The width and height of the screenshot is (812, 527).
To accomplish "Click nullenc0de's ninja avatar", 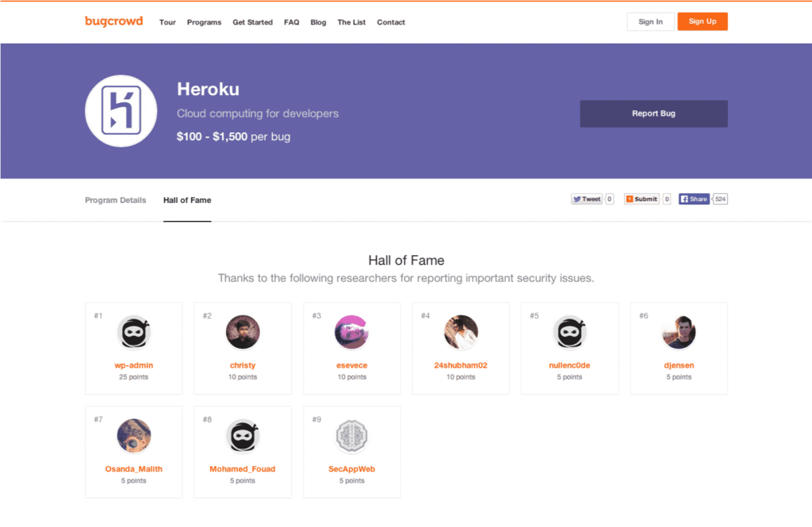I will click(569, 332).
